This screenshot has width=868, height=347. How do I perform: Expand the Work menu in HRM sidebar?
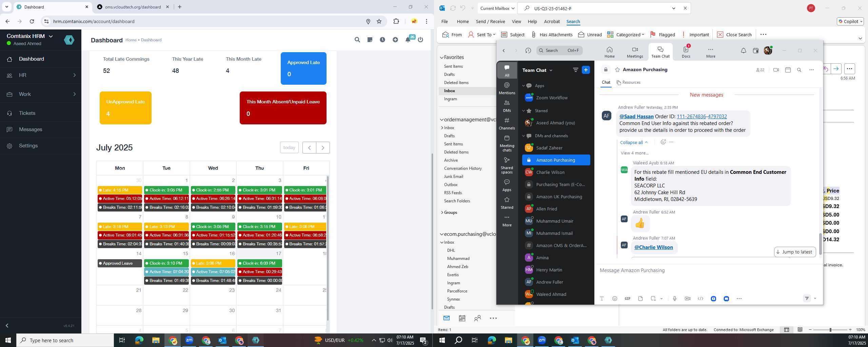coord(41,94)
